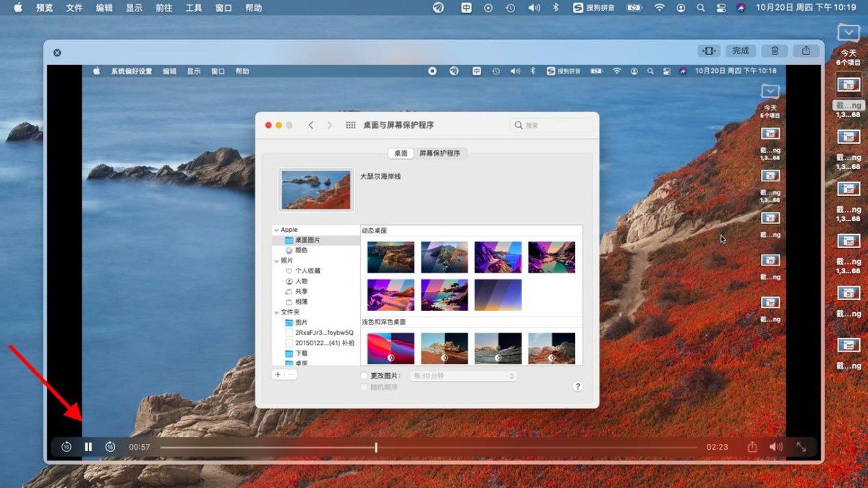Click the video progress slider playhead
This screenshot has width=868, height=488.
(376, 447)
